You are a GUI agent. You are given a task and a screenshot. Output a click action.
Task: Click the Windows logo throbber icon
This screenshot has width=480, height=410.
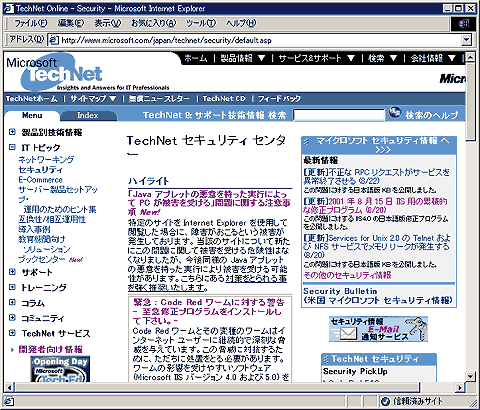pos(464,24)
